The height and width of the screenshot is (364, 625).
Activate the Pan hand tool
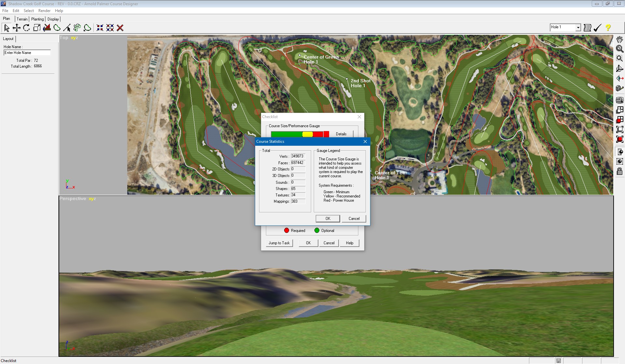coord(619,39)
